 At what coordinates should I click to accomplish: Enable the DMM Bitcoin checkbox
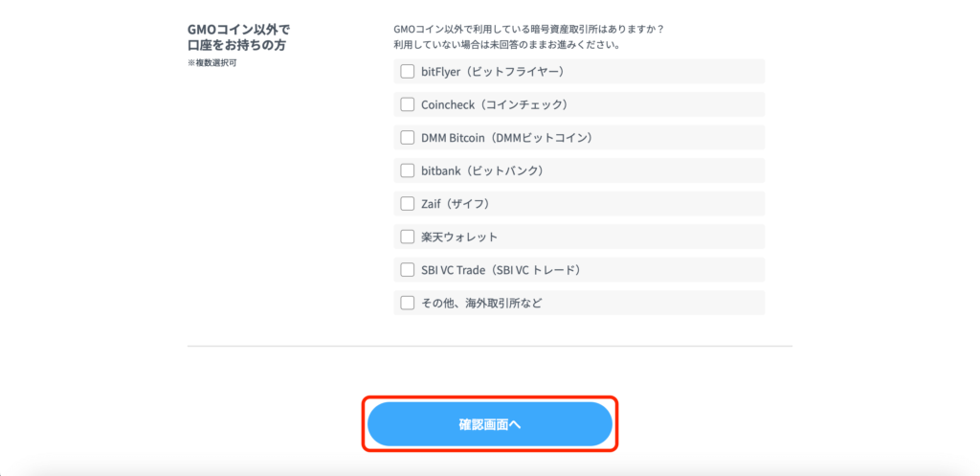(407, 138)
